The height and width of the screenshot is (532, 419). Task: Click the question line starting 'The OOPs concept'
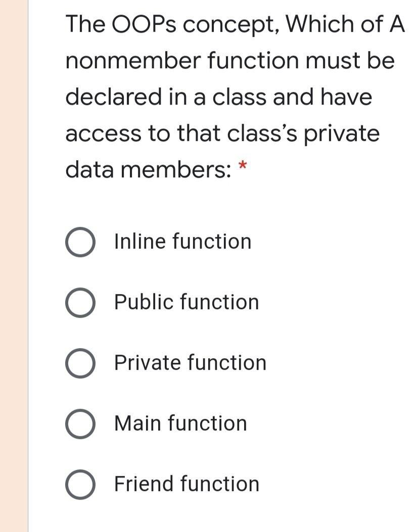click(x=235, y=24)
